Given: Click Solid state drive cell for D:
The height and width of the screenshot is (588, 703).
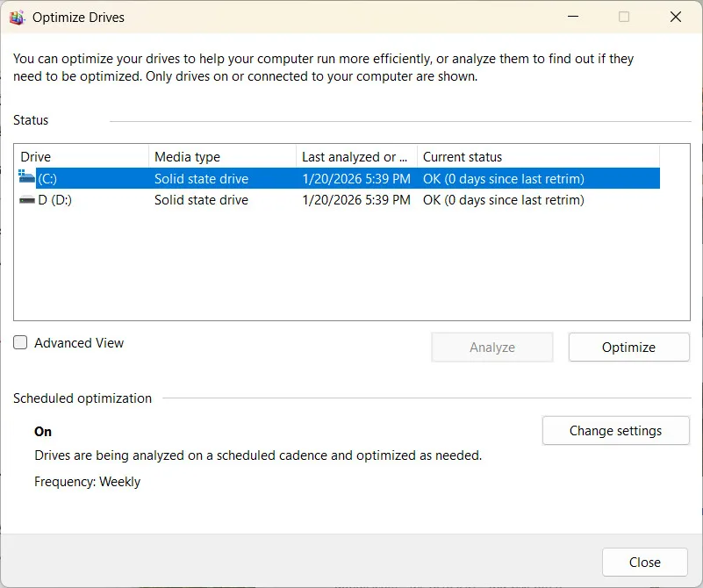Looking at the screenshot, I should pos(201,200).
